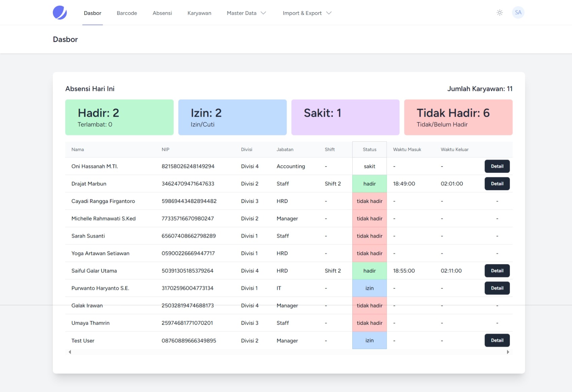The width and height of the screenshot is (572, 392).
Task: Go to the Absensi page
Action: [x=162, y=13]
